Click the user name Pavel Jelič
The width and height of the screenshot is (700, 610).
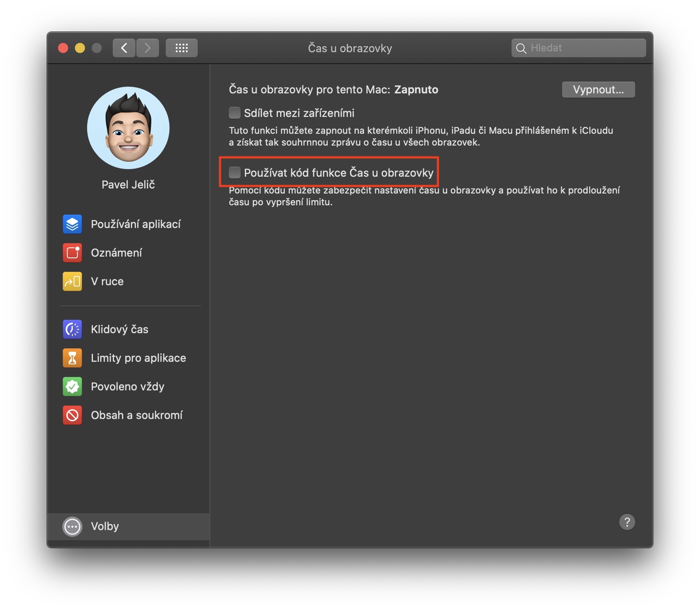pyautogui.click(x=128, y=185)
